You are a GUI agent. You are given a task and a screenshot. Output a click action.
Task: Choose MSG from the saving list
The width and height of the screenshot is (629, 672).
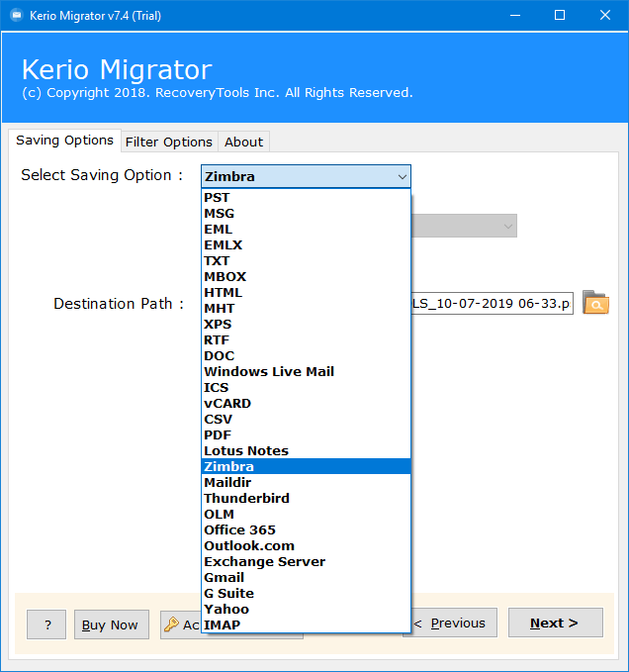coord(306,214)
